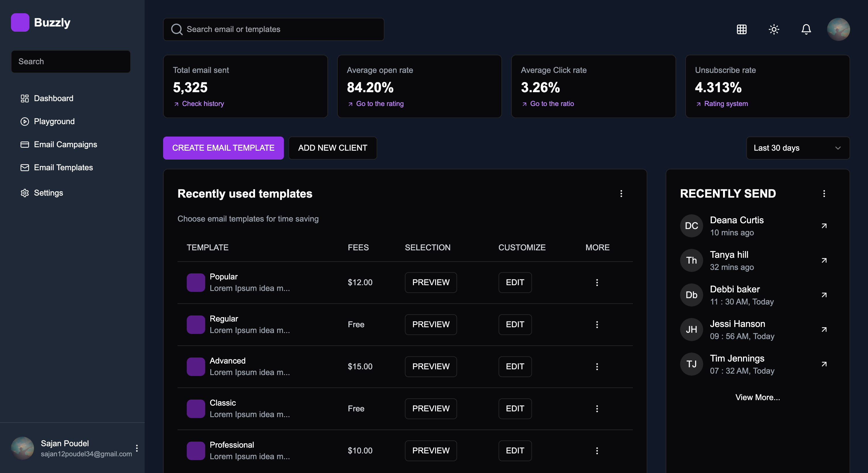Expand the Last 30 days dropdown
Viewport: 868px width, 473px height.
798,148
